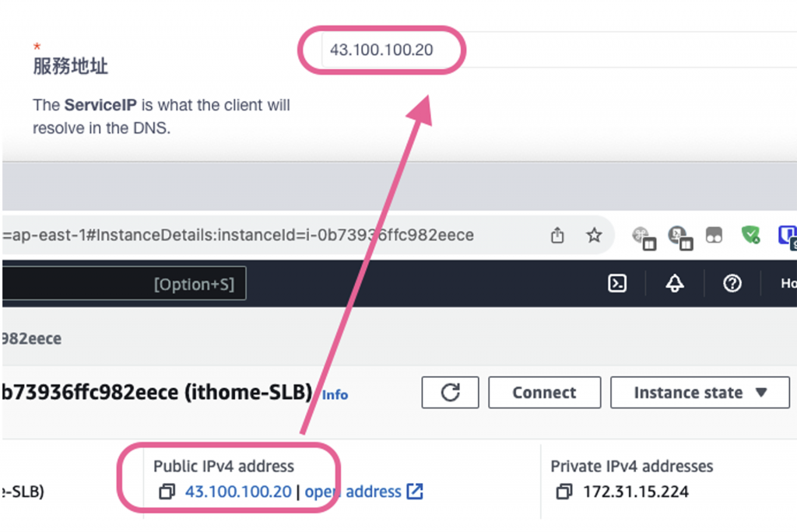This screenshot has width=797, height=532.
Task: Click the green shield checkmark extension
Action: (750, 235)
